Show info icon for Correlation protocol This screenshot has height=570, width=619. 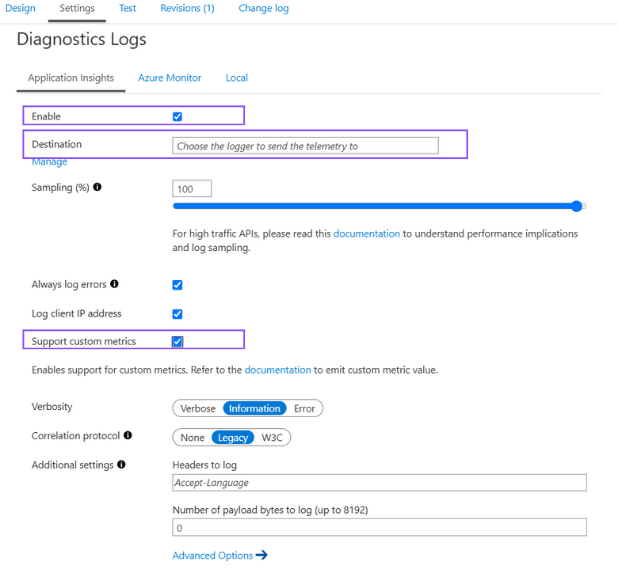[x=128, y=435]
